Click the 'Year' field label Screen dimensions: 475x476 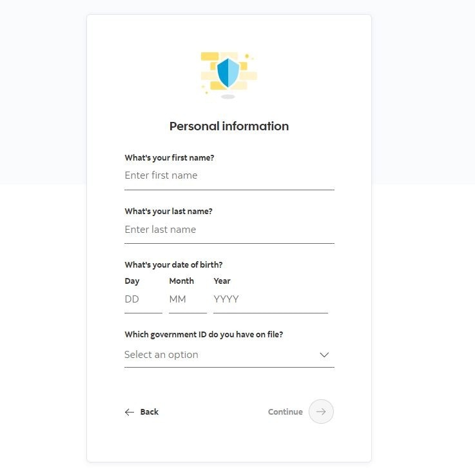222,281
